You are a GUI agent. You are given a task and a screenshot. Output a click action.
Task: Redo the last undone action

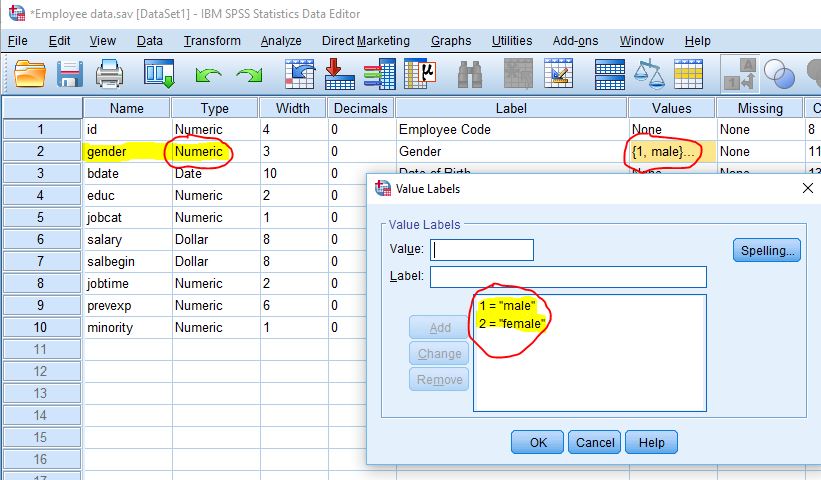point(249,75)
